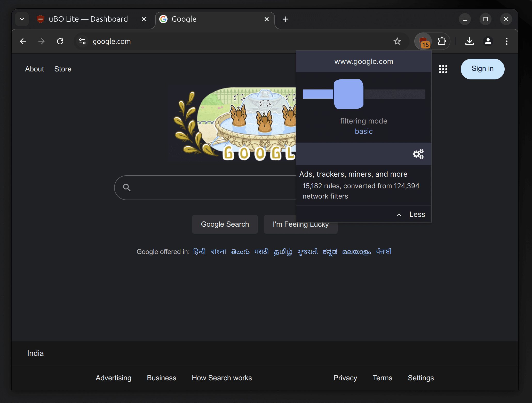Select the Google tab
Viewport: 532px width, 403px height.
215,19
